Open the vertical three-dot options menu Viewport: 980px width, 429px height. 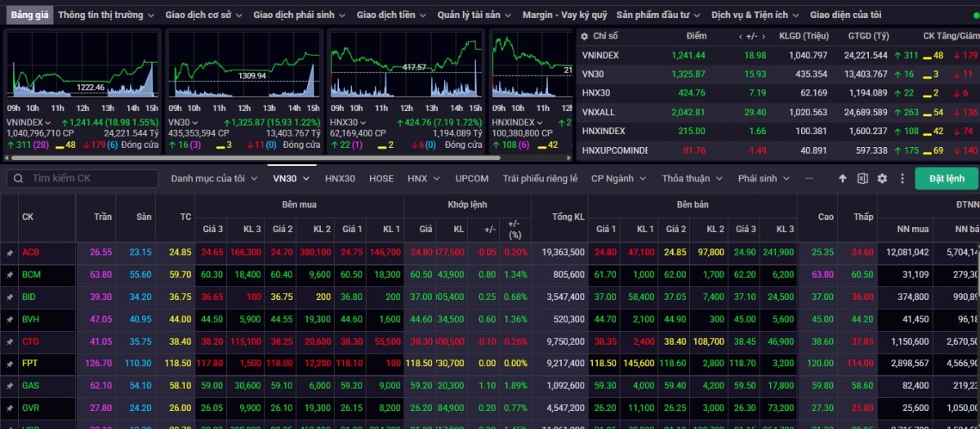click(x=902, y=178)
